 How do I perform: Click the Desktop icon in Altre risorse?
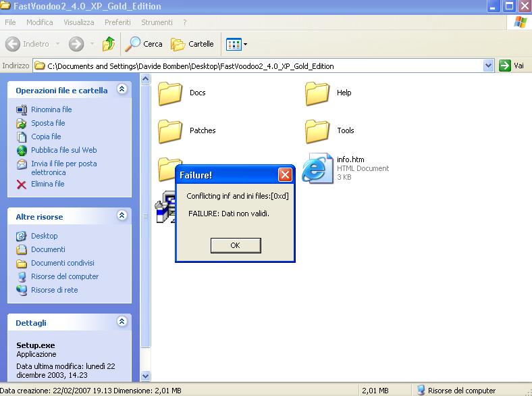click(22, 236)
